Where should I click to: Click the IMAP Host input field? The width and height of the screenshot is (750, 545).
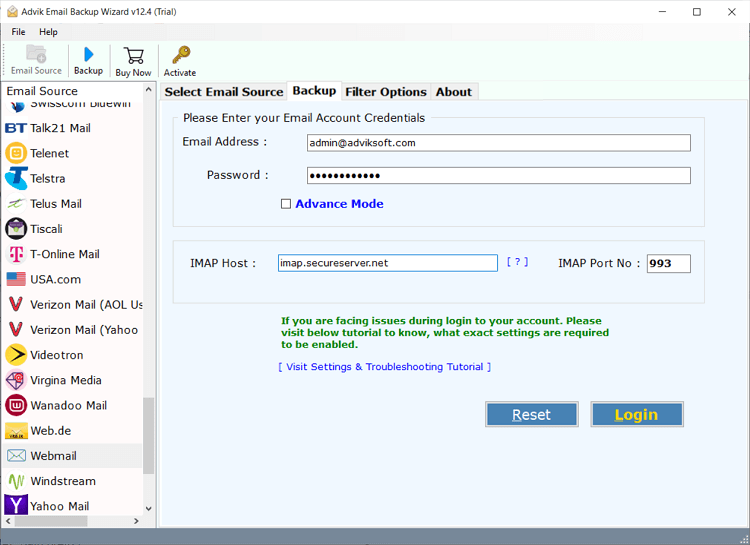(x=387, y=263)
